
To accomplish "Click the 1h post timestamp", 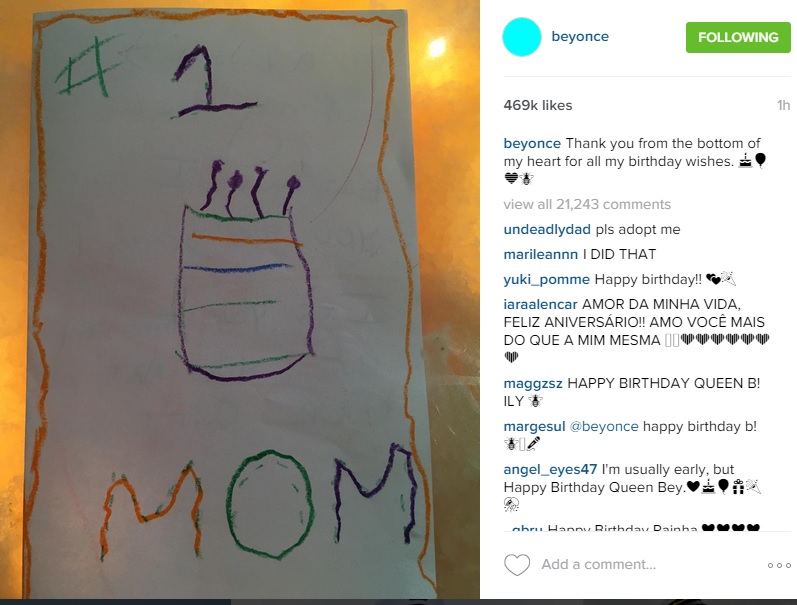I will [x=783, y=105].
